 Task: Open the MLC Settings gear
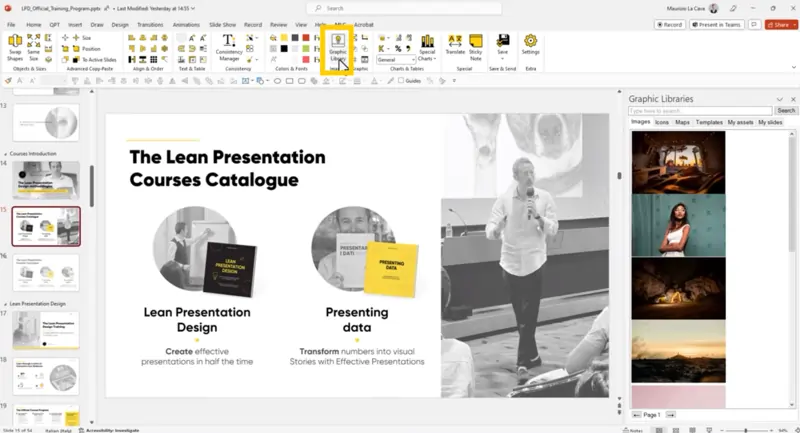531,45
